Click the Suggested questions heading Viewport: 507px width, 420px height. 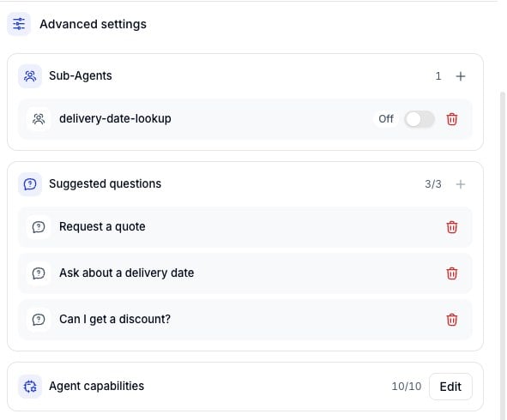pos(105,183)
